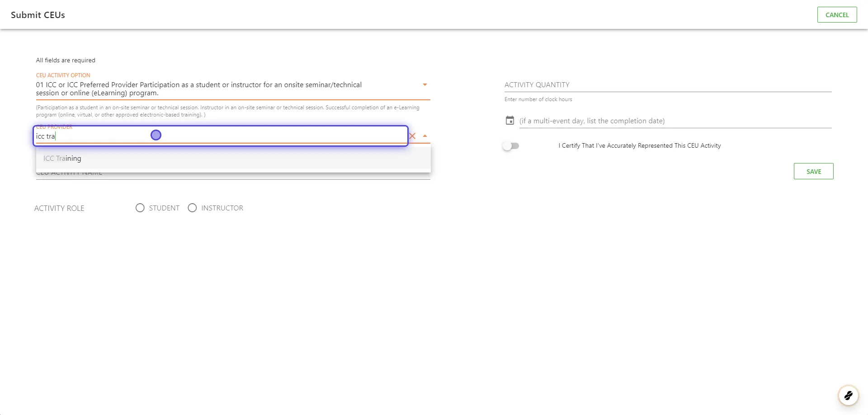The width and height of the screenshot is (868, 415).
Task: Cancel the CEU submission
Action: point(837,15)
